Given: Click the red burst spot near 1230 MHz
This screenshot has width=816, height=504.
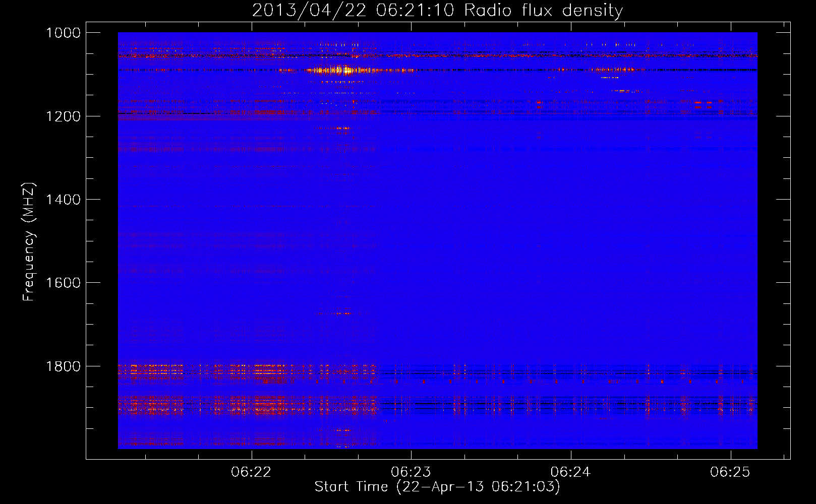Looking at the screenshot, I should 342,128.
